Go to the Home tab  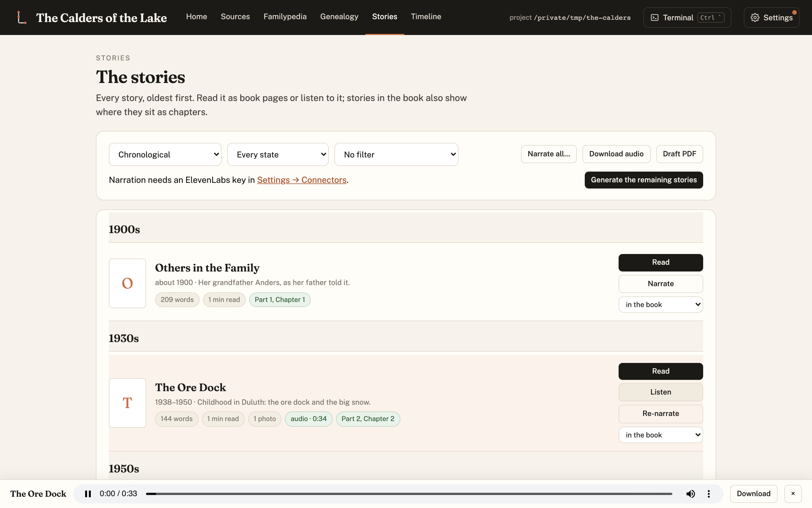pyautogui.click(x=196, y=16)
